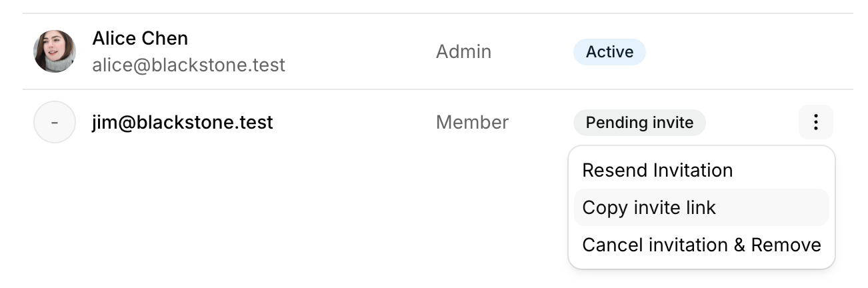The height and width of the screenshot is (288, 868).
Task: Choose Copy invite link option
Action: pos(649,207)
